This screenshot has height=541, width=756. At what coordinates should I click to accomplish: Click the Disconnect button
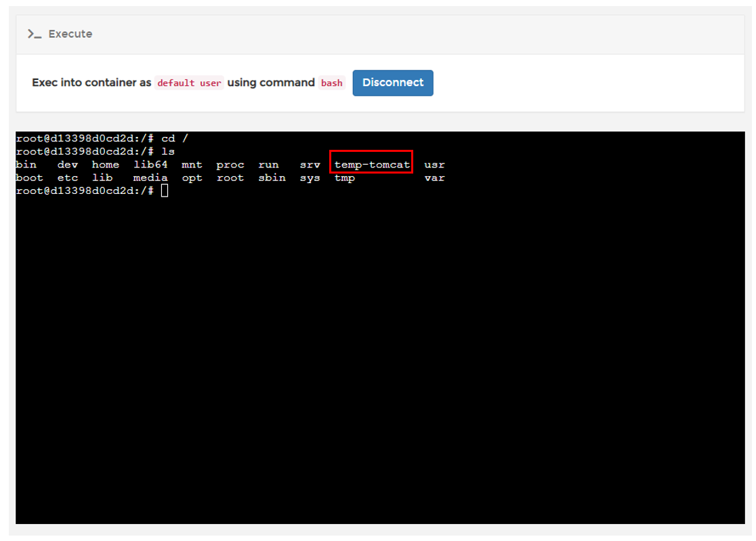tap(392, 83)
